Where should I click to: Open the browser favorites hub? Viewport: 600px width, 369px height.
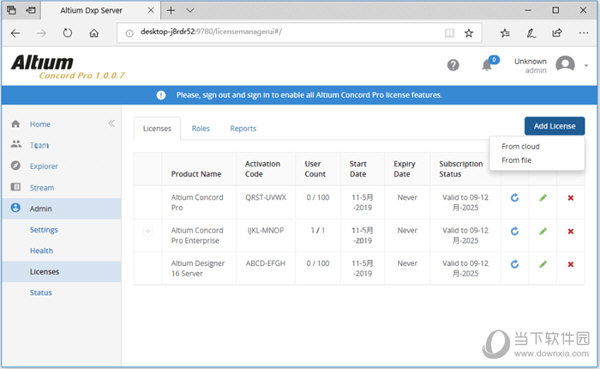(x=505, y=33)
